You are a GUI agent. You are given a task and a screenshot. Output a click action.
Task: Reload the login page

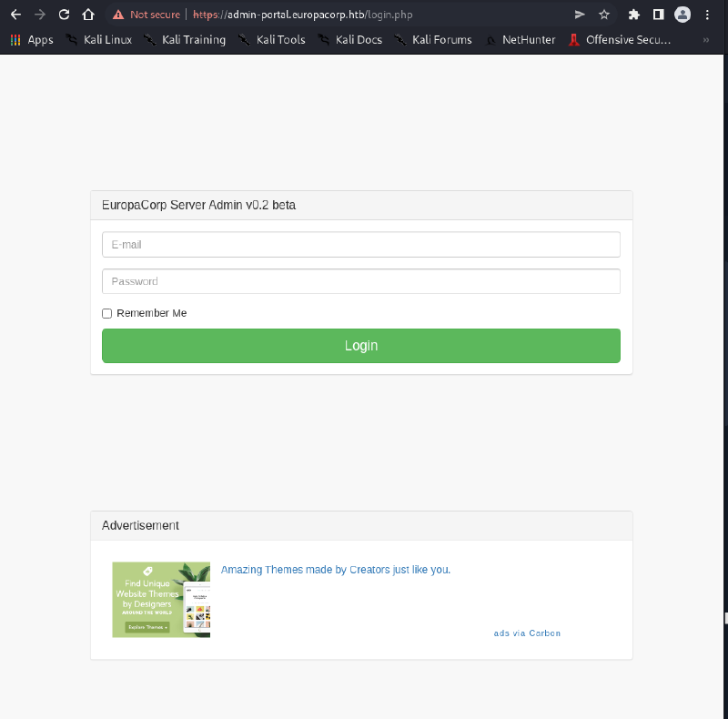pos(63,14)
